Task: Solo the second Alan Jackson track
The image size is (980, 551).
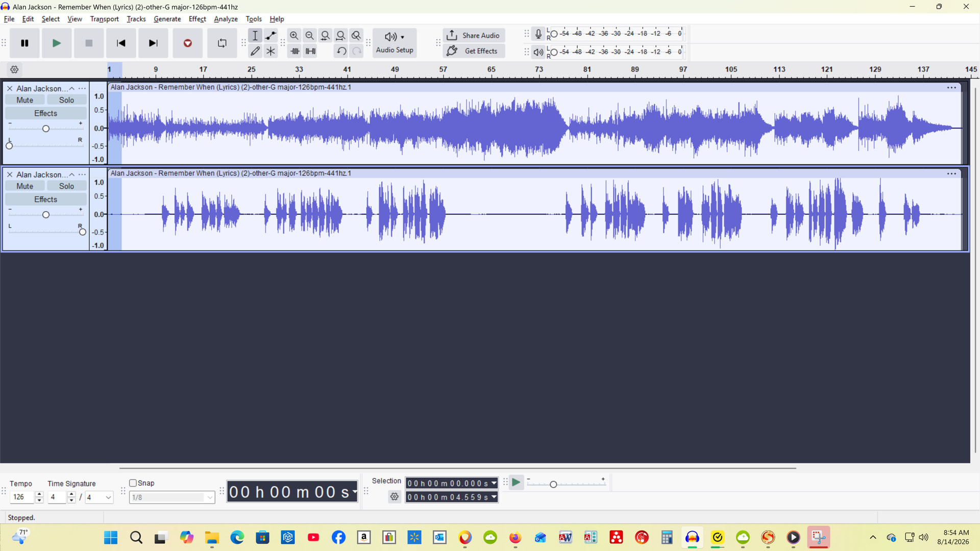Action: pos(66,186)
